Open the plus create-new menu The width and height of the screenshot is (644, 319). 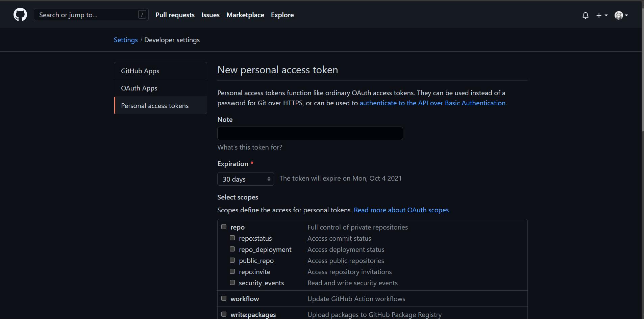[602, 15]
